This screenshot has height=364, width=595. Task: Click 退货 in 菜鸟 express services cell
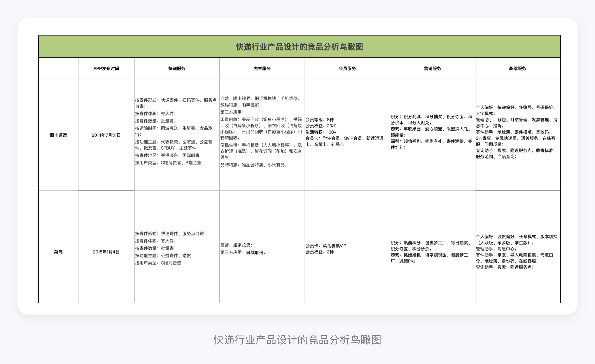coord(186,255)
